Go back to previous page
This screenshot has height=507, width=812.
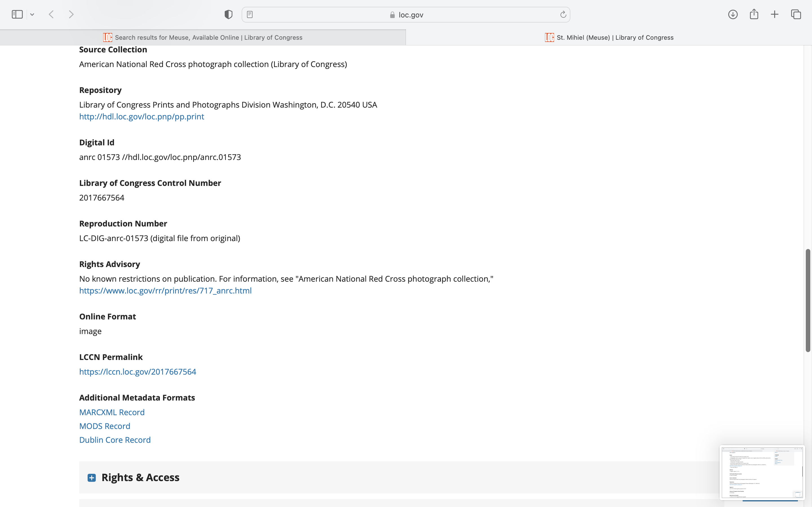pos(51,14)
